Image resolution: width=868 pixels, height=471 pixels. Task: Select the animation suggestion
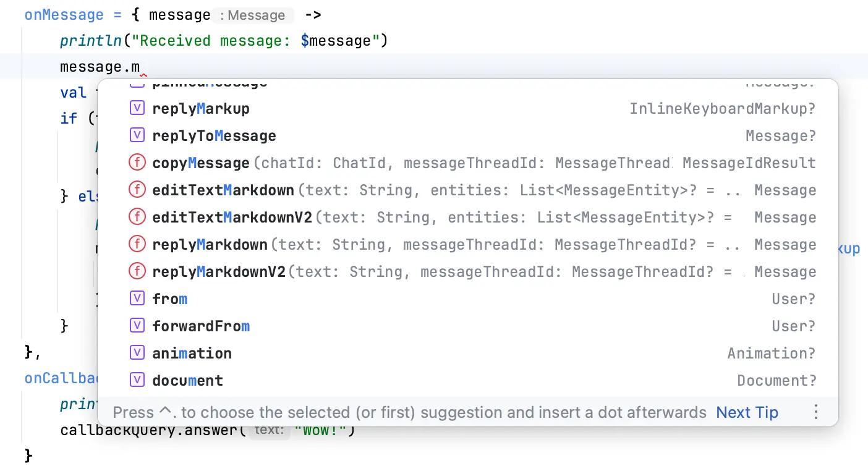192,352
